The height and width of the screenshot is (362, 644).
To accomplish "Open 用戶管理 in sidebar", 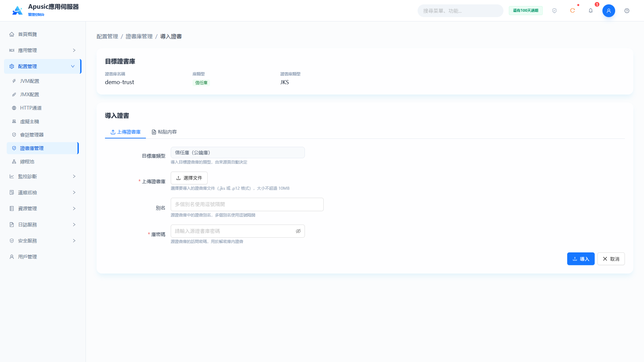I will pyautogui.click(x=43, y=257).
